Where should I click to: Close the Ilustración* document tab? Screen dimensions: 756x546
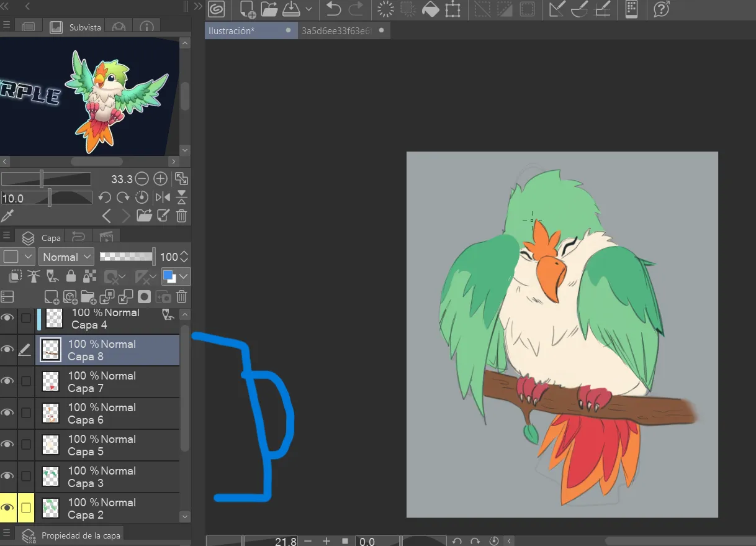(288, 30)
